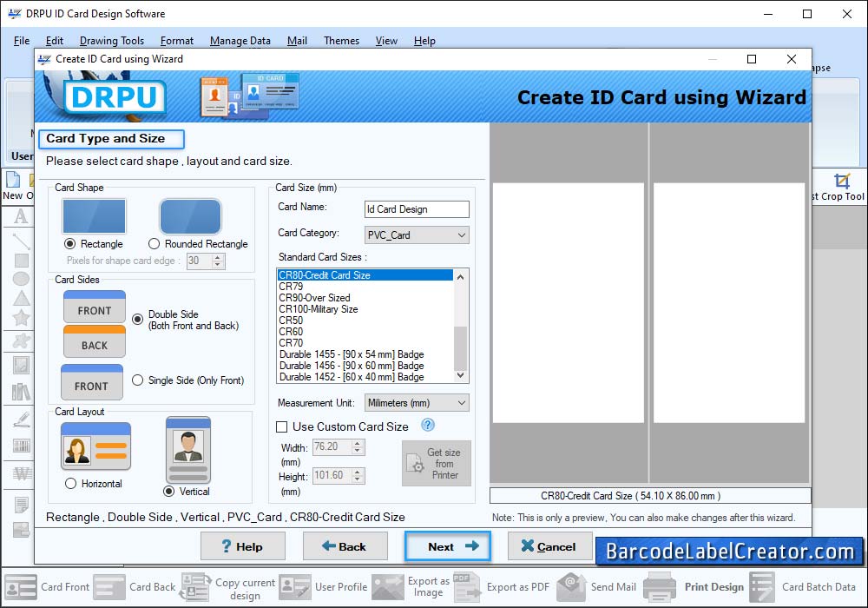This screenshot has height=608, width=868.
Task: Click the custom card size help icon
Action: click(x=428, y=426)
